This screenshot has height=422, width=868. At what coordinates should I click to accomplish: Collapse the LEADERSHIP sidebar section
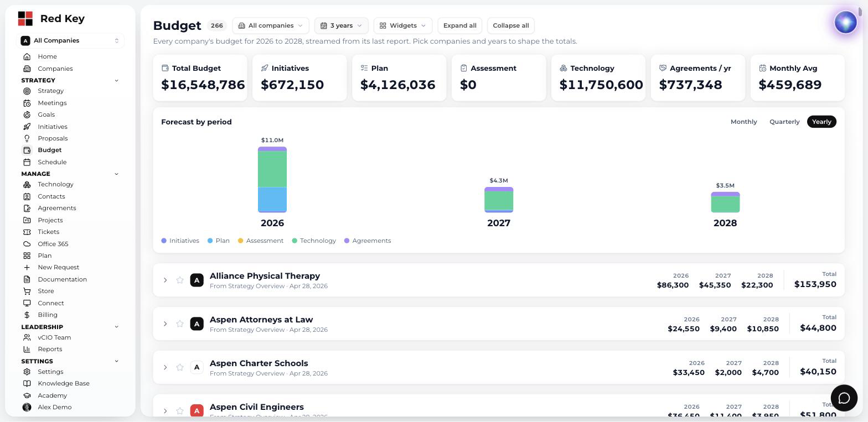tap(116, 327)
